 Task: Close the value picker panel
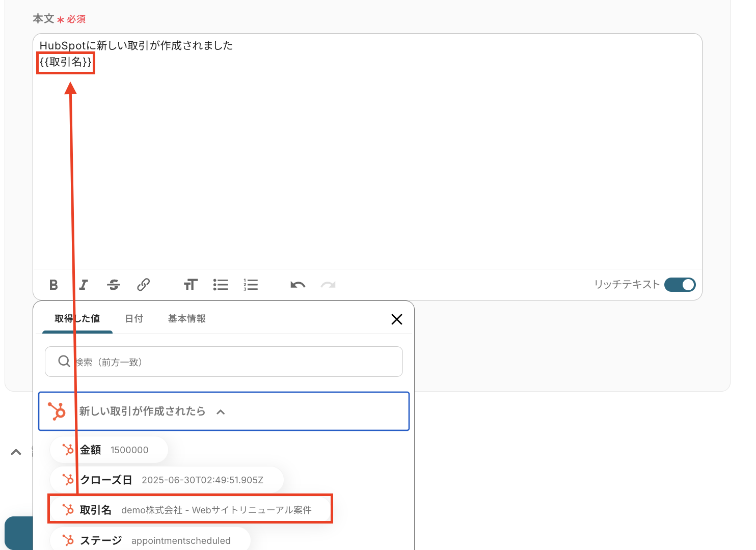[x=397, y=319]
